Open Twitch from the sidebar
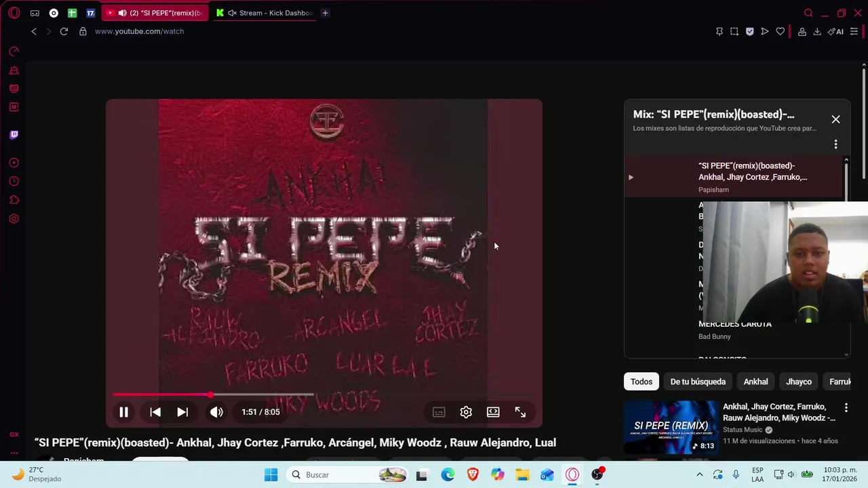Viewport: 868px width, 488px height. point(14,134)
